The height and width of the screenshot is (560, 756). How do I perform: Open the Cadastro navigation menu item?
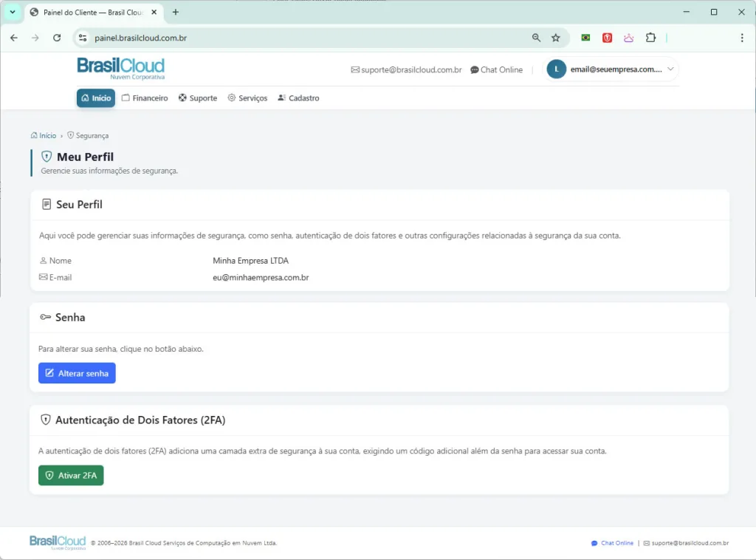298,98
